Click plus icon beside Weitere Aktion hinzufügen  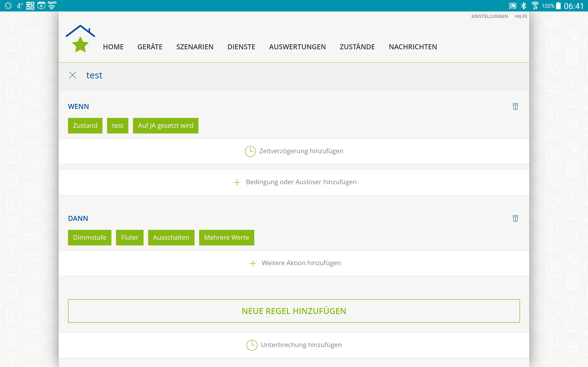point(253,263)
